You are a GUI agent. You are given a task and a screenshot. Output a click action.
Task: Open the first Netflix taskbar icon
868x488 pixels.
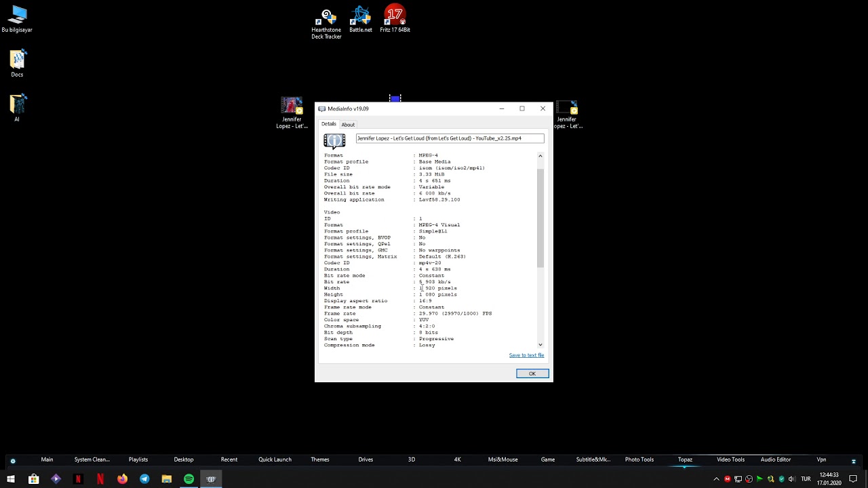tap(78, 479)
